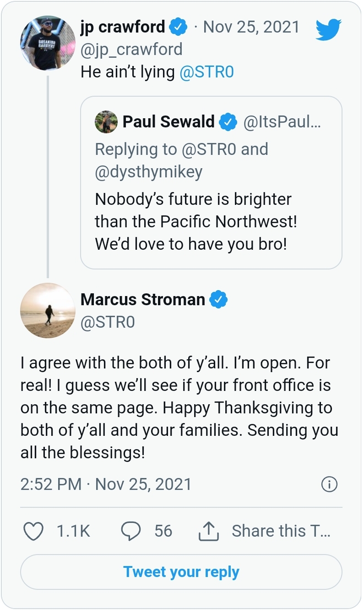Viewport: 364px width, 610px height.
Task: Open Marcus Stroman's beach profile picture
Action: (x=48, y=310)
